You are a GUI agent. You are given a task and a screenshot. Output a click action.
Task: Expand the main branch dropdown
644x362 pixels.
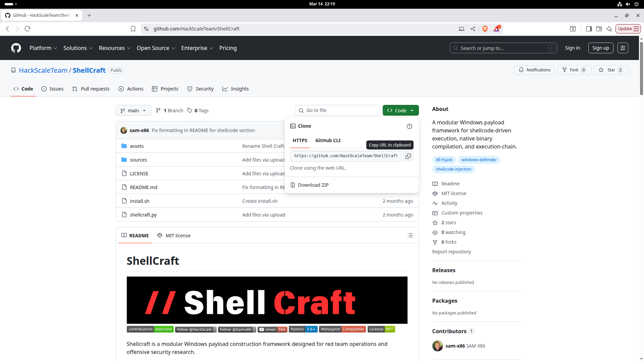click(133, 111)
